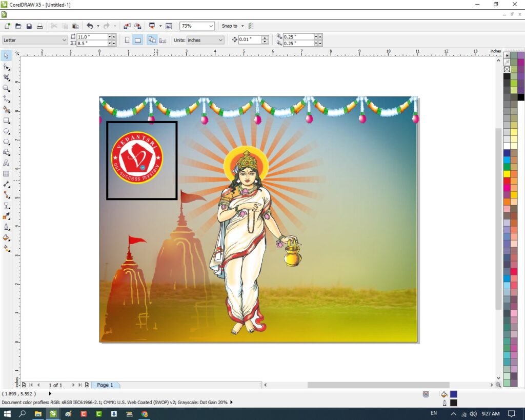Select the Pick tool in the toolbox

(x=6, y=55)
